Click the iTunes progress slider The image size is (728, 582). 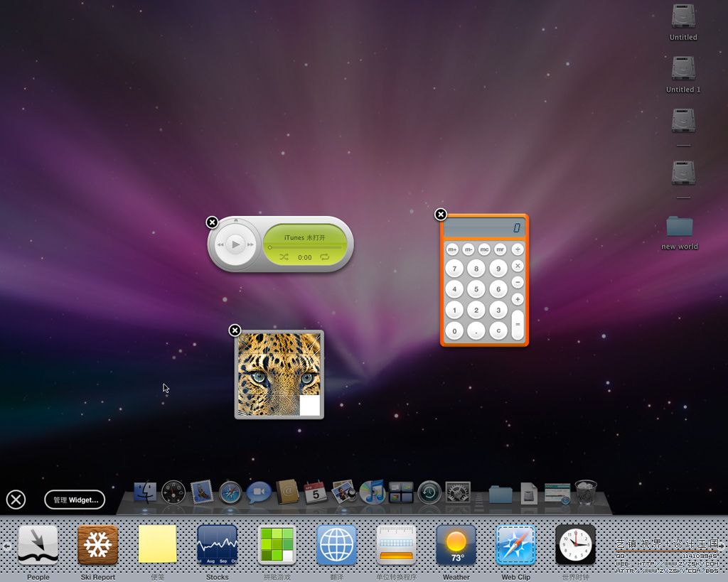pyautogui.click(x=305, y=247)
